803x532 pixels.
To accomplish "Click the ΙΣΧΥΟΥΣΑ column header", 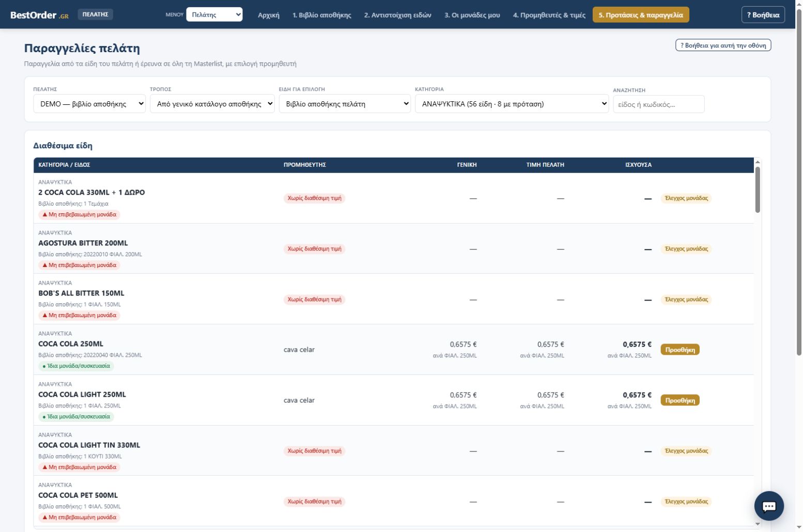I will click(x=638, y=165).
